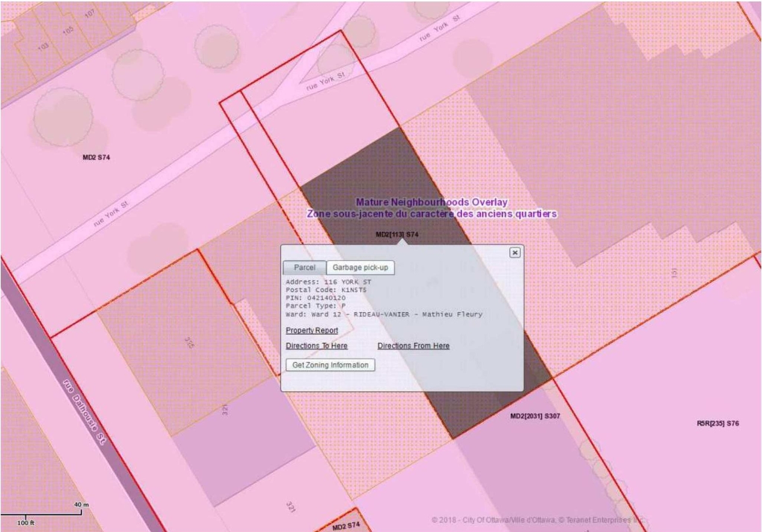The height and width of the screenshot is (532, 762).
Task: Click the Ward 12 Rideau-Vanier text line
Action: 383,314
